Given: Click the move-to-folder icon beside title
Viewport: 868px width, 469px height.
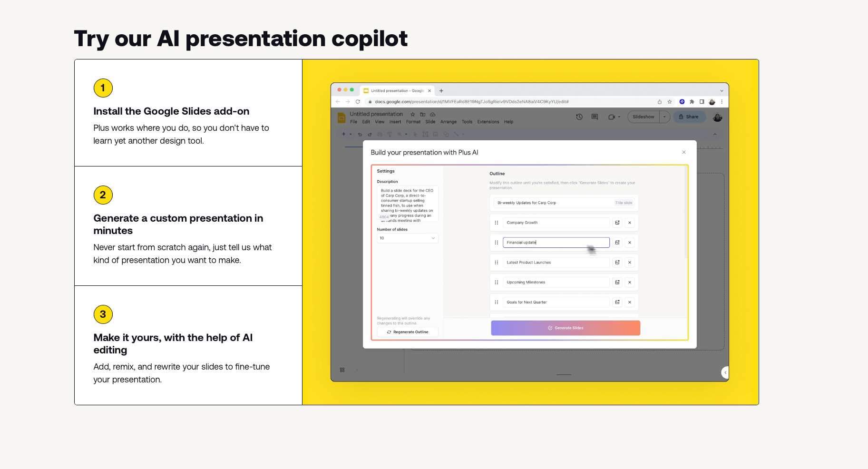Looking at the screenshot, I should point(423,115).
